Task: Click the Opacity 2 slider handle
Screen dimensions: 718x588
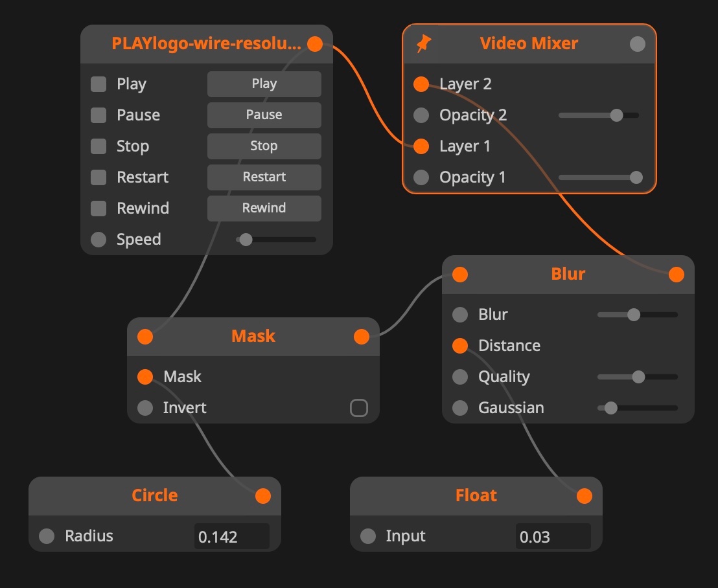Action: tap(616, 115)
